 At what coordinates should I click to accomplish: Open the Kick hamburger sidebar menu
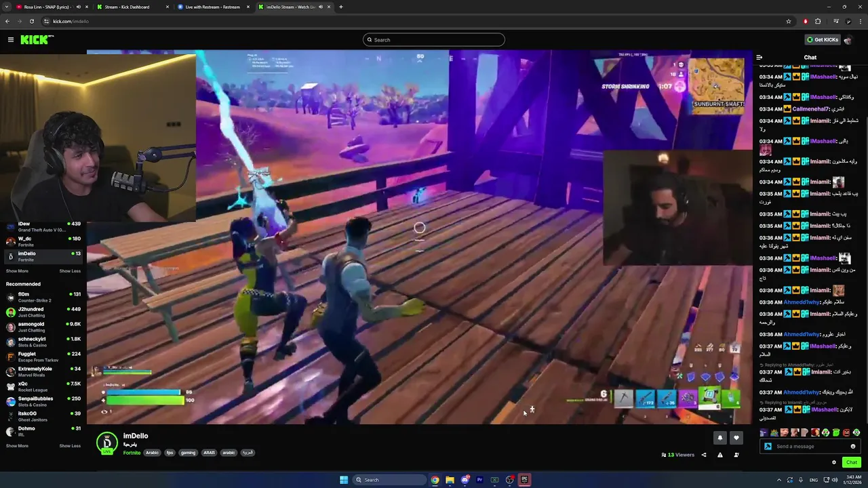click(x=11, y=40)
